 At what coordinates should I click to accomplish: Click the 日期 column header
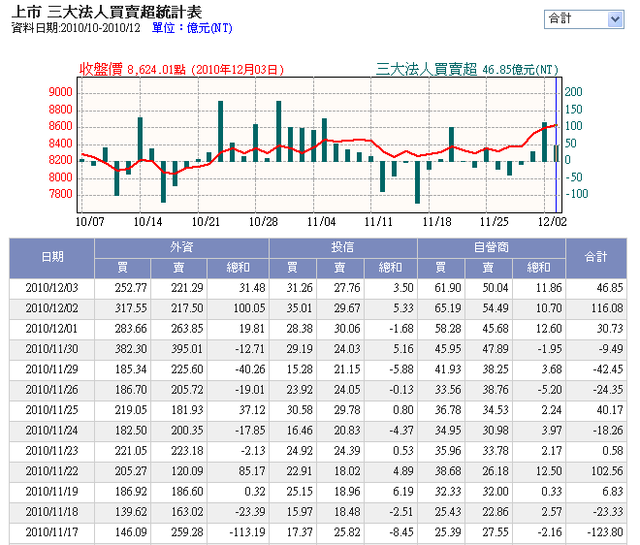tap(52, 257)
